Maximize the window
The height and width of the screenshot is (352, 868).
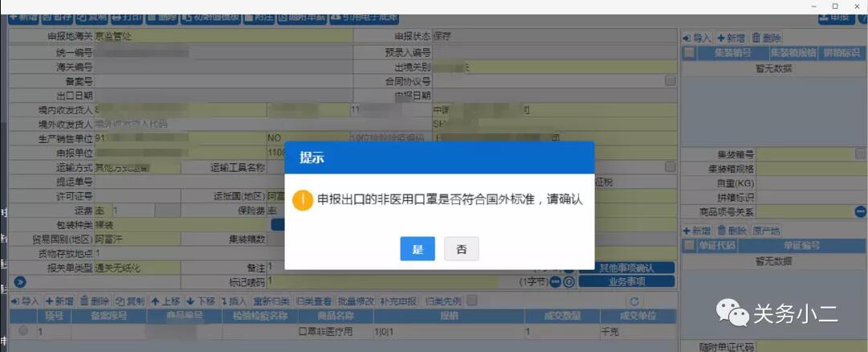pos(835,6)
